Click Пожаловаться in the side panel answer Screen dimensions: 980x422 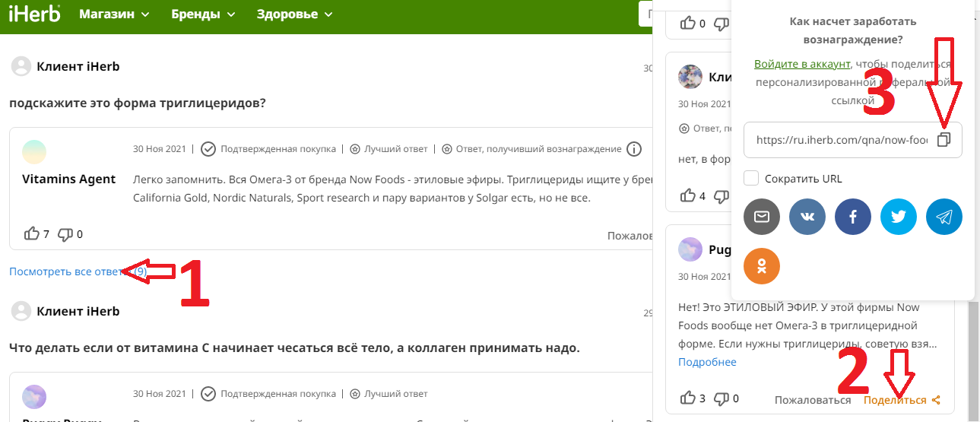(813, 400)
